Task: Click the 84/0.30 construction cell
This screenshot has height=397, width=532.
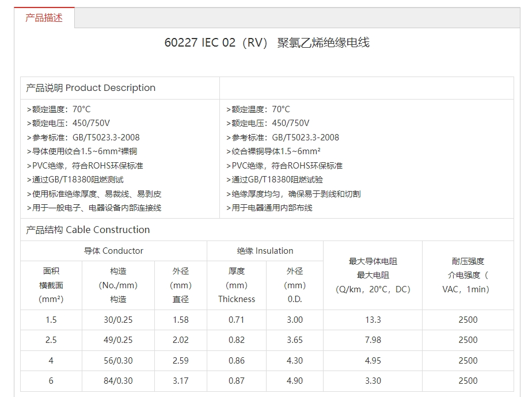Action: [x=118, y=380]
